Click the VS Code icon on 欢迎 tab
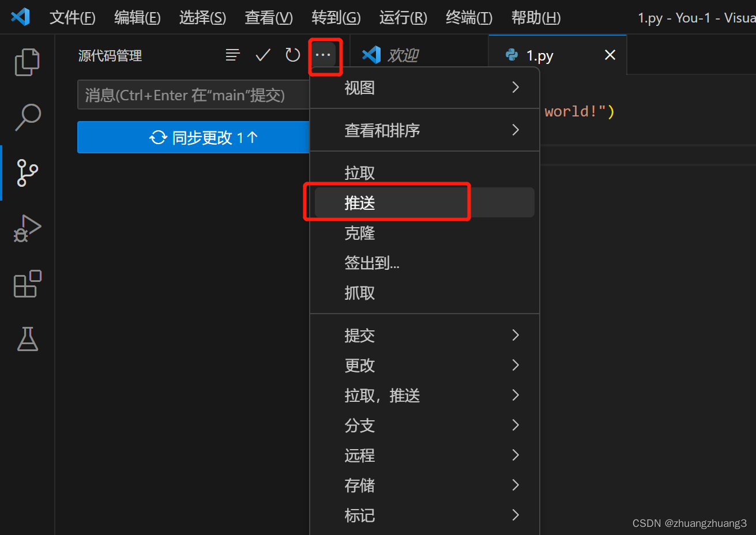Viewport: 756px width, 535px height. coord(371,55)
